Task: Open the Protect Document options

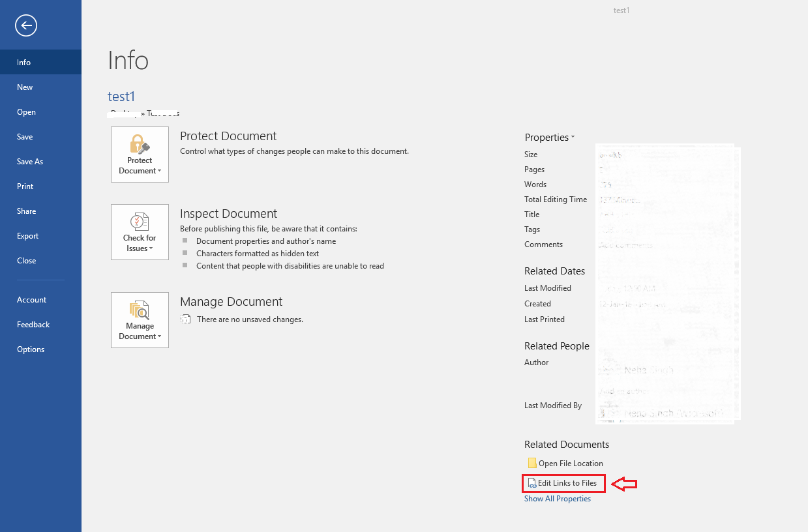Action: point(140,155)
